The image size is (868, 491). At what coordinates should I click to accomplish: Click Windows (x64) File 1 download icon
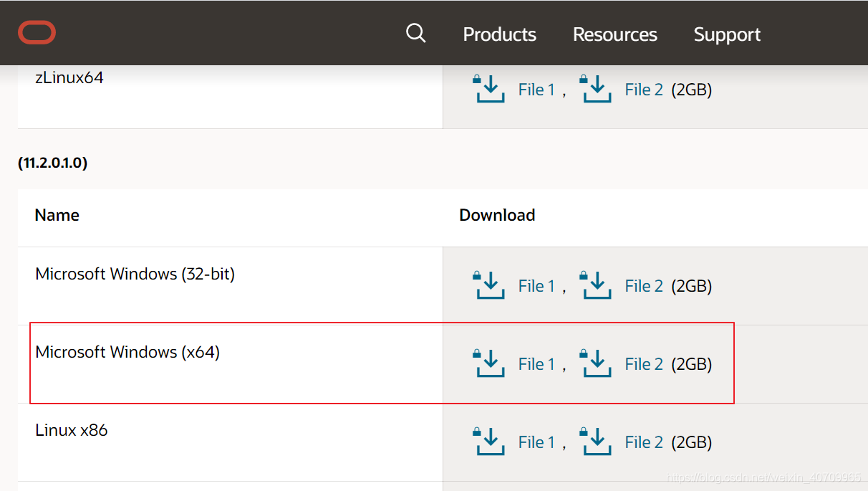pyautogui.click(x=489, y=363)
